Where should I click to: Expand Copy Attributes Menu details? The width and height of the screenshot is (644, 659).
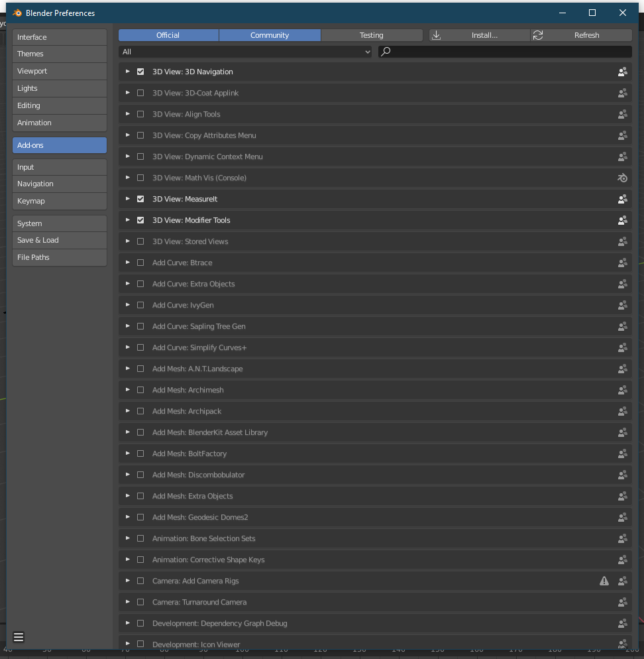click(128, 135)
